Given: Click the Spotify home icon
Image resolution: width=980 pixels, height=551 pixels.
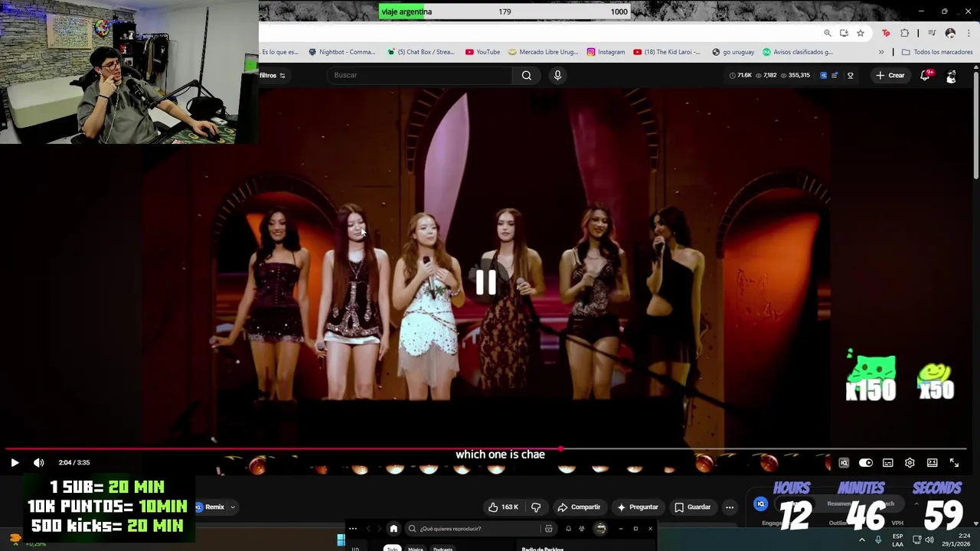Looking at the screenshot, I should (394, 528).
